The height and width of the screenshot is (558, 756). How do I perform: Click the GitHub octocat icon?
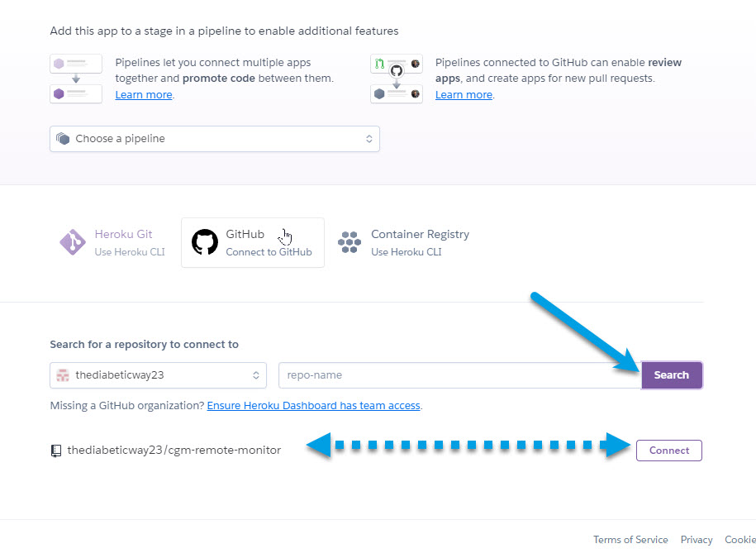point(204,242)
